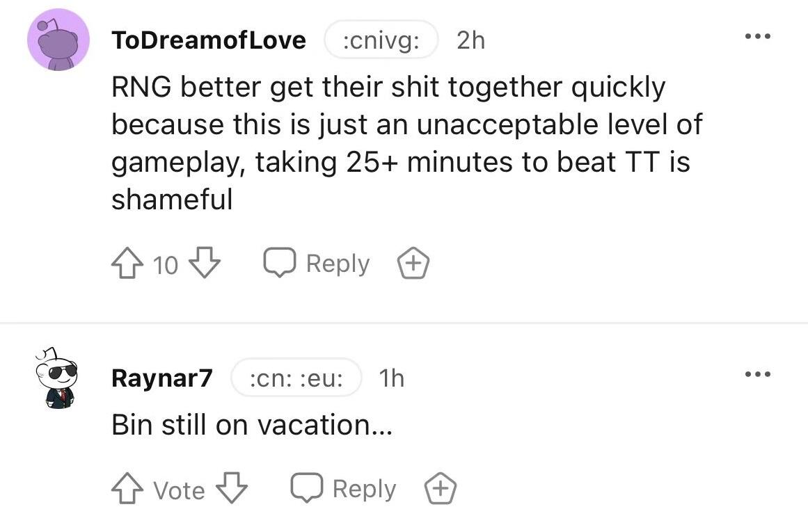The height and width of the screenshot is (532, 808).
Task: Click the :cnivg: user flair
Action: point(381,40)
